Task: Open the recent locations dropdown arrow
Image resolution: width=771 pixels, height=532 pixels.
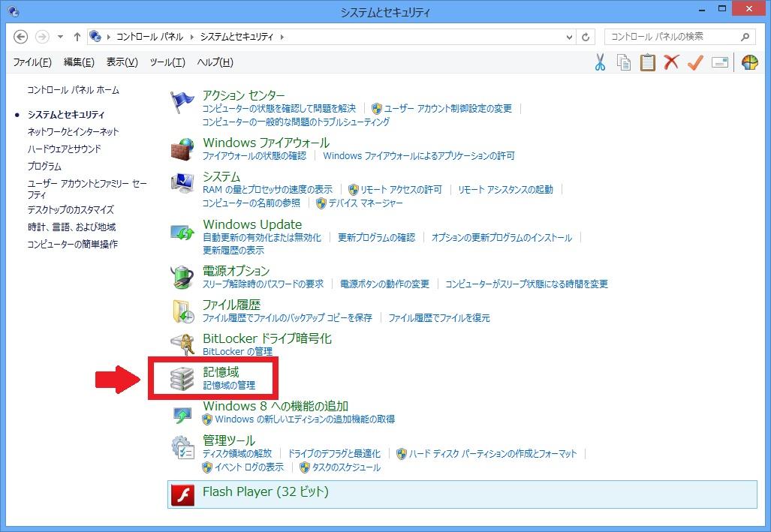Action: tap(60, 37)
